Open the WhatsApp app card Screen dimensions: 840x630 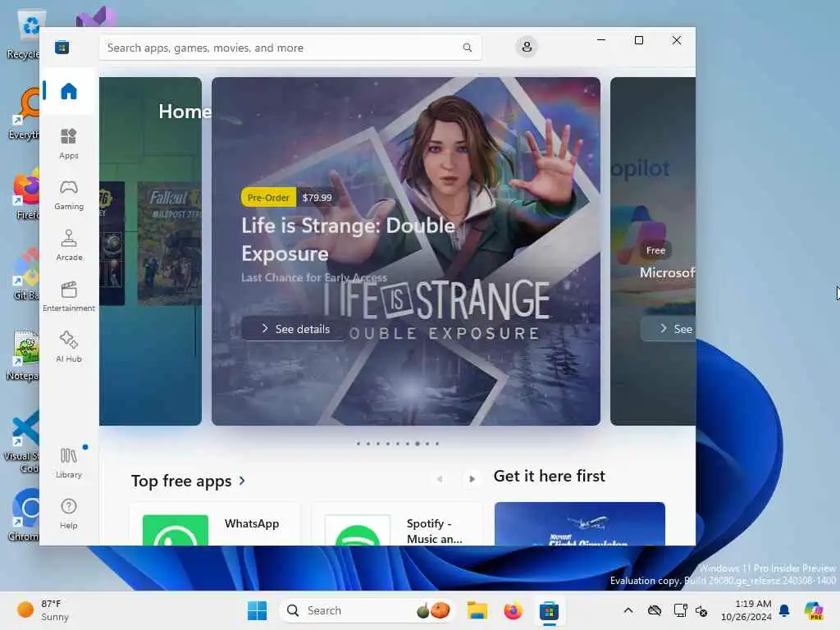(216, 525)
